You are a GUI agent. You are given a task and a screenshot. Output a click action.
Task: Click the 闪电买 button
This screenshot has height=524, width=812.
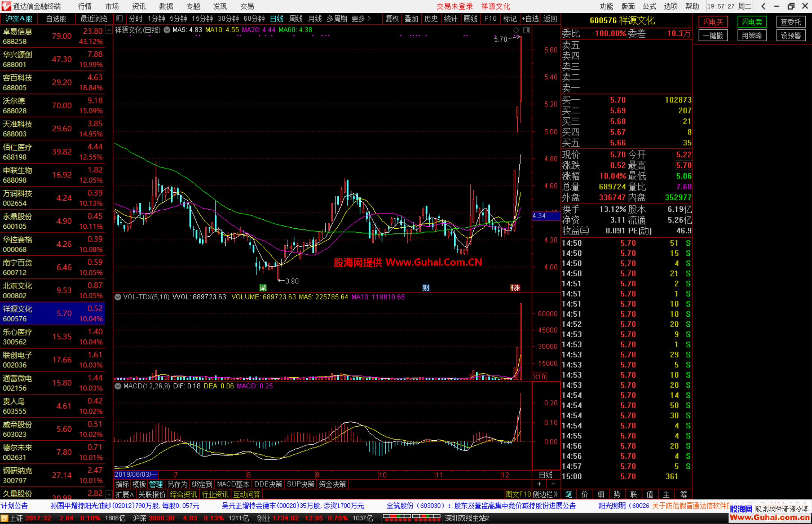coord(713,22)
